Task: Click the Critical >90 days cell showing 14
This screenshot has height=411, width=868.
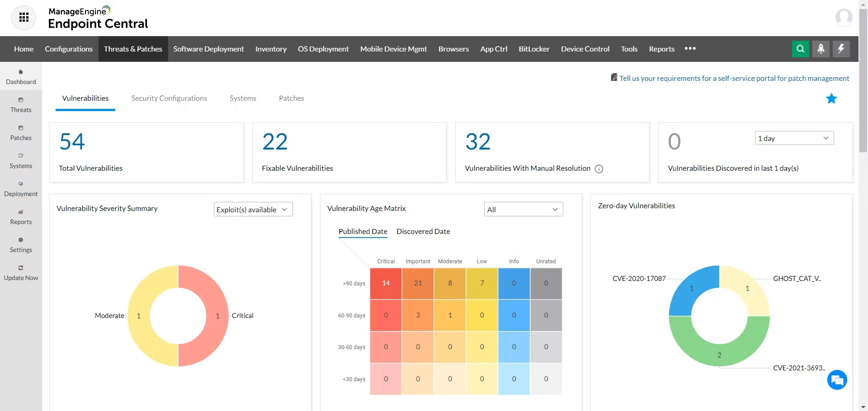Action: pyautogui.click(x=386, y=283)
